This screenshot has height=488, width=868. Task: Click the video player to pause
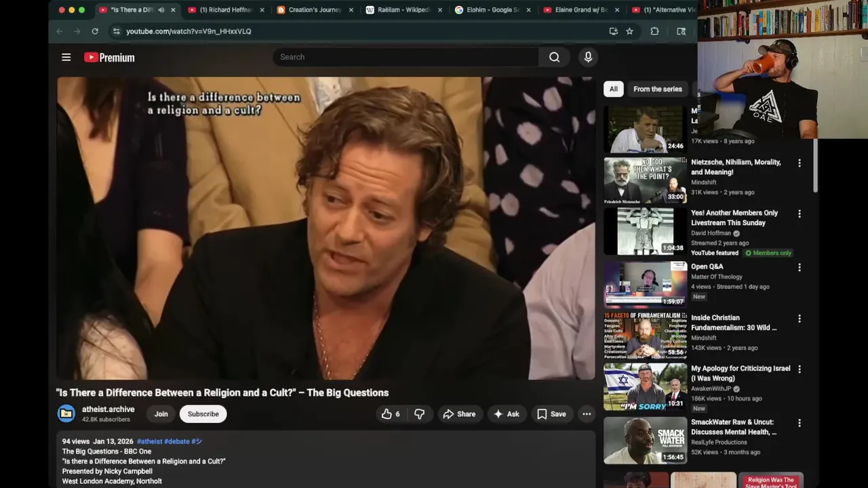click(325, 228)
